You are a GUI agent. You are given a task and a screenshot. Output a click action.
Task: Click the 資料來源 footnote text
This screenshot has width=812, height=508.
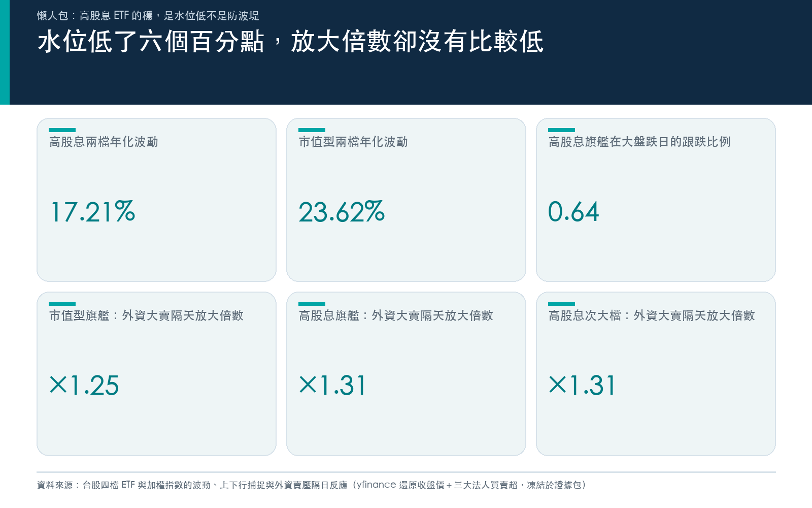(x=312, y=485)
